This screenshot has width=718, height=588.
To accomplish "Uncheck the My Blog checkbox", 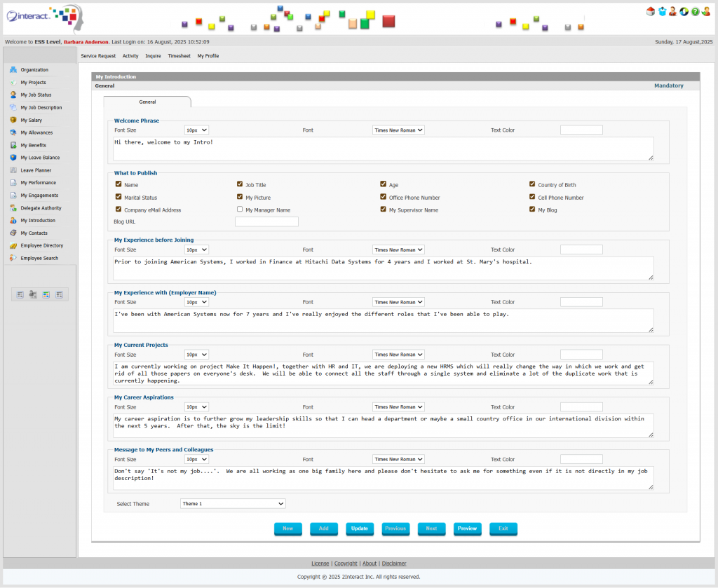I will click(532, 209).
